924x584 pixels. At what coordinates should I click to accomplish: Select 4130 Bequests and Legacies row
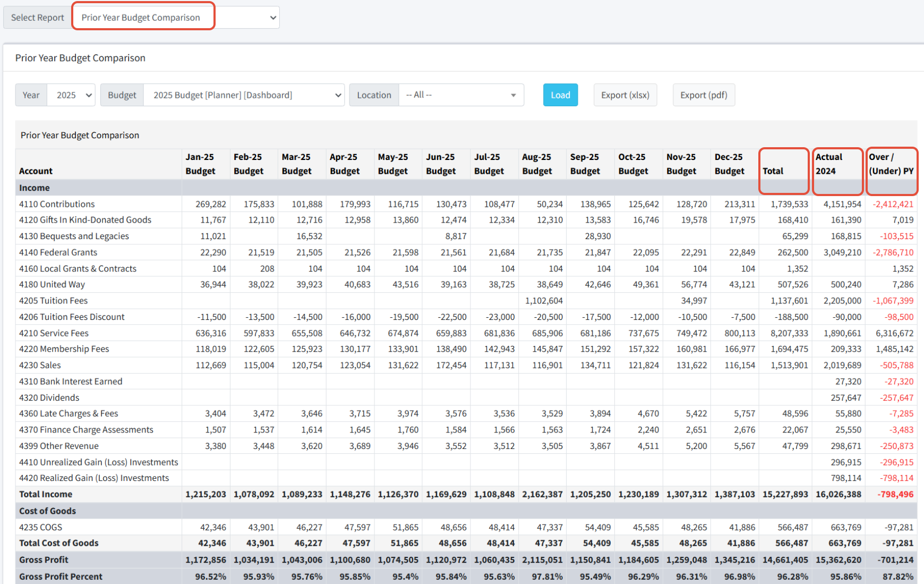tap(466, 236)
